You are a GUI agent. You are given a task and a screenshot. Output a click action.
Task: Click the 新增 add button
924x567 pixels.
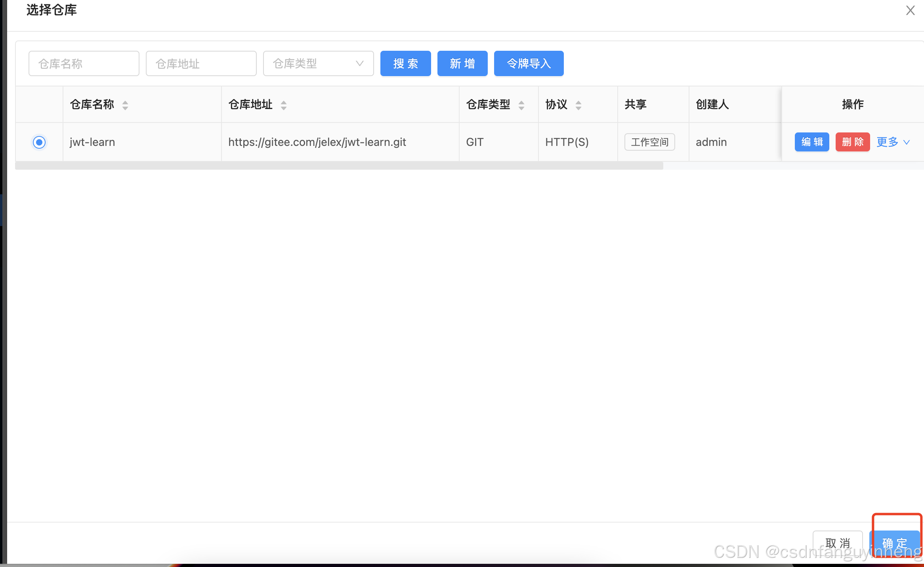462,63
